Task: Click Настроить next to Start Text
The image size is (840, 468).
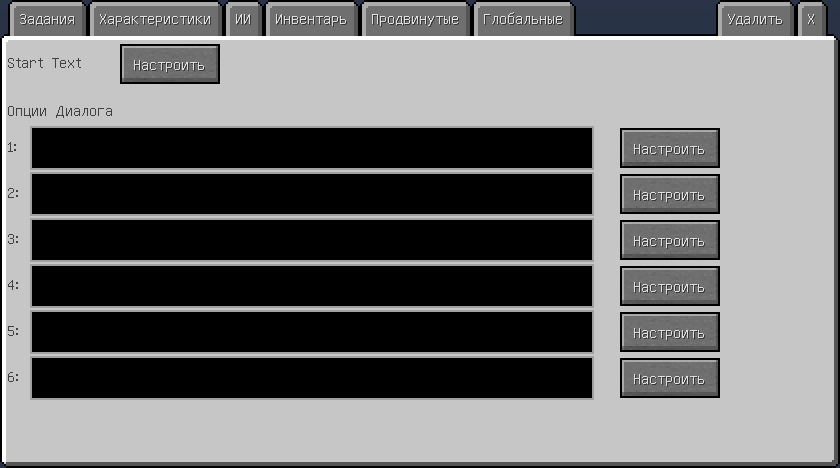Action: [170, 64]
